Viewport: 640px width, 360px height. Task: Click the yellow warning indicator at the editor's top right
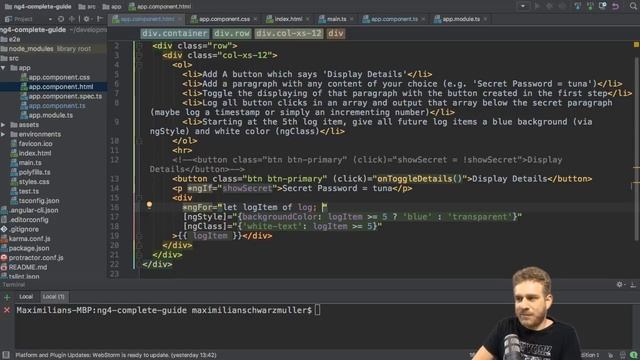[x=636, y=44]
